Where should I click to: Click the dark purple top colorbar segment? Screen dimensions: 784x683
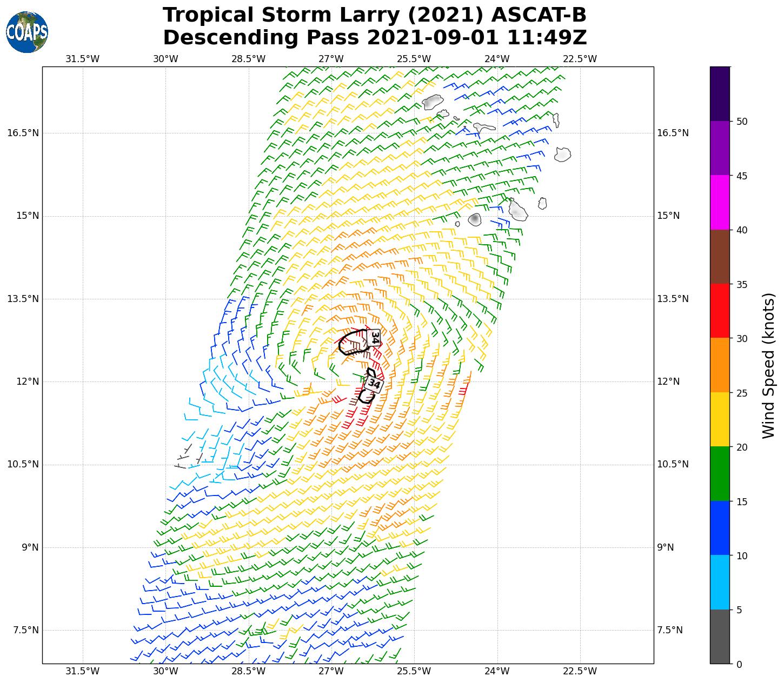click(x=720, y=93)
